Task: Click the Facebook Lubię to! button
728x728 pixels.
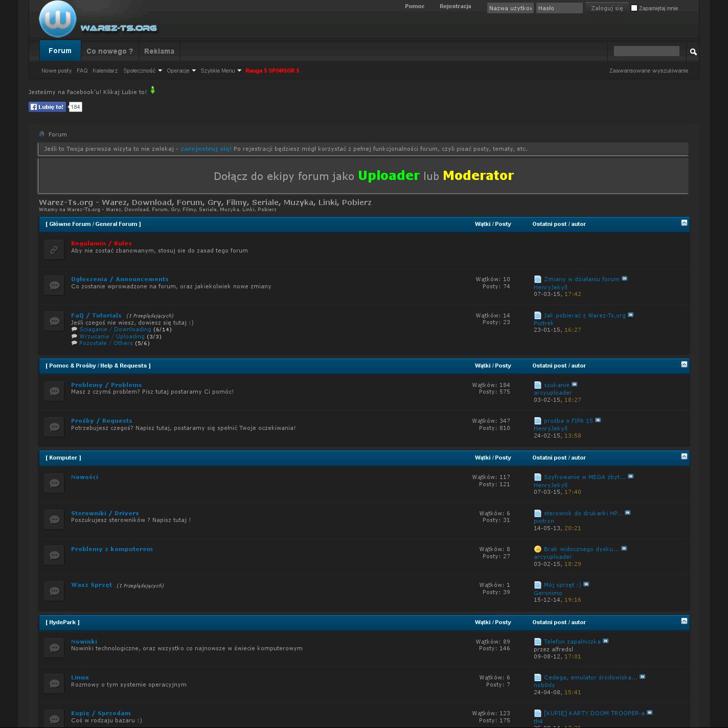Action: pos(47,107)
